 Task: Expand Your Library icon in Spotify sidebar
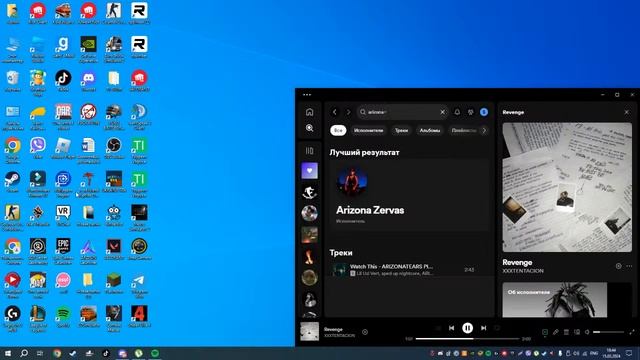click(x=309, y=151)
